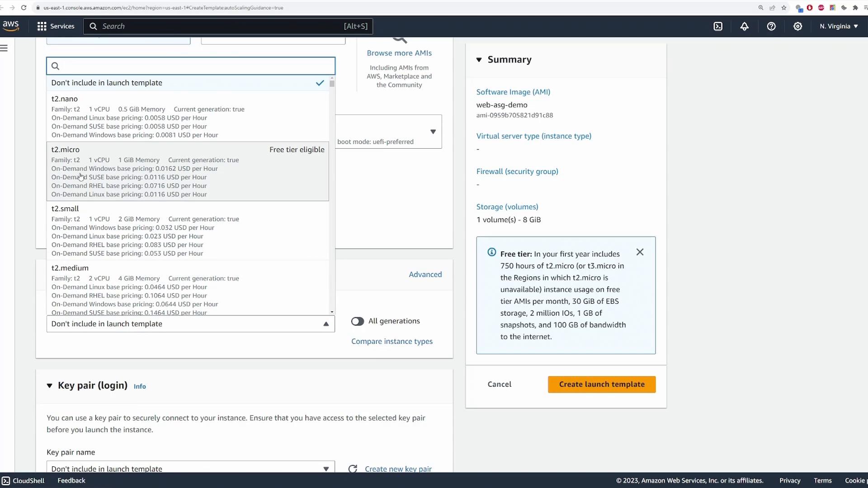Click the browser zoom magnifier icon
Viewport: 868px width, 488px height.
761,8
